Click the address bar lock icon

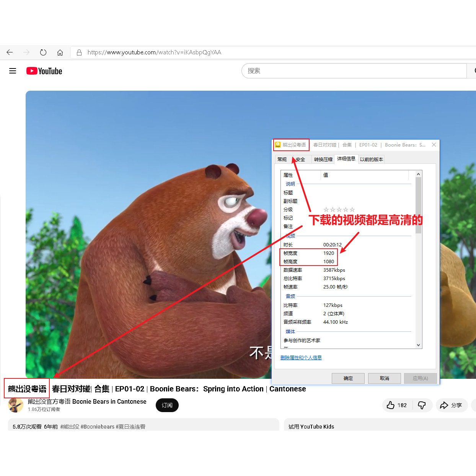pyautogui.click(x=79, y=52)
